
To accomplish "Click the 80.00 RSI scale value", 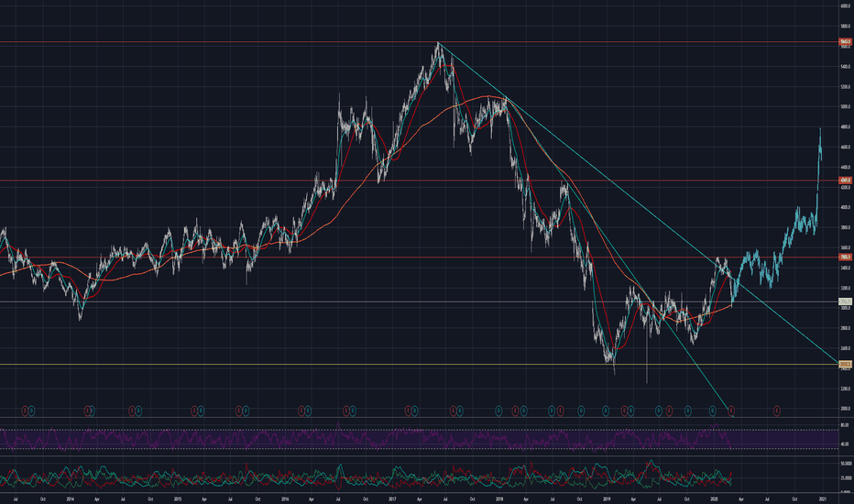I will [x=845, y=424].
